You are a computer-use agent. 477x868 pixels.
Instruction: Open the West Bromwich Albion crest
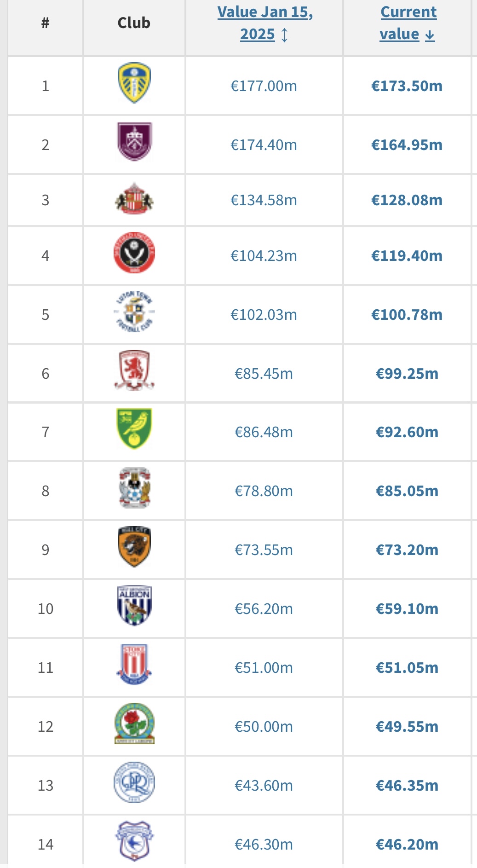coord(134,606)
